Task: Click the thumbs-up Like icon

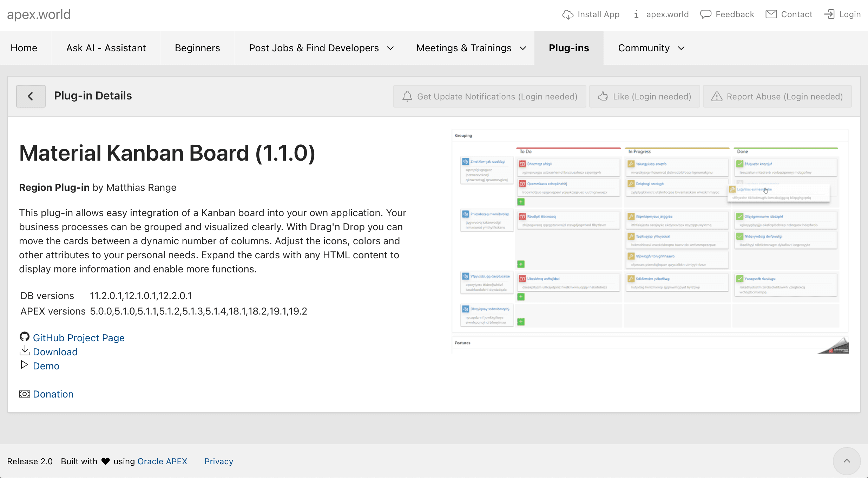Action: pyautogui.click(x=603, y=96)
